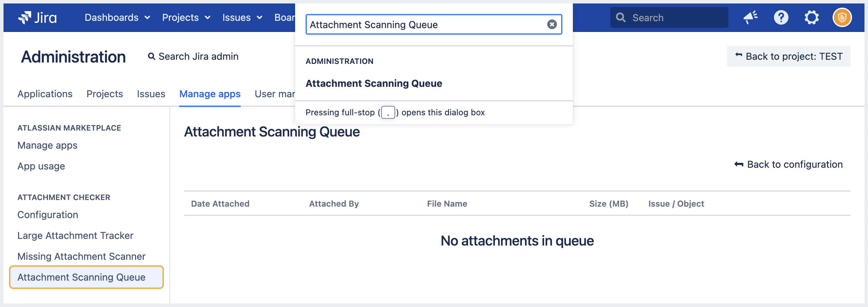This screenshot has width=868, height=307.
Task: Open the feedback megaphone icon
Action: pyautogui.click(x=750, y=17)
